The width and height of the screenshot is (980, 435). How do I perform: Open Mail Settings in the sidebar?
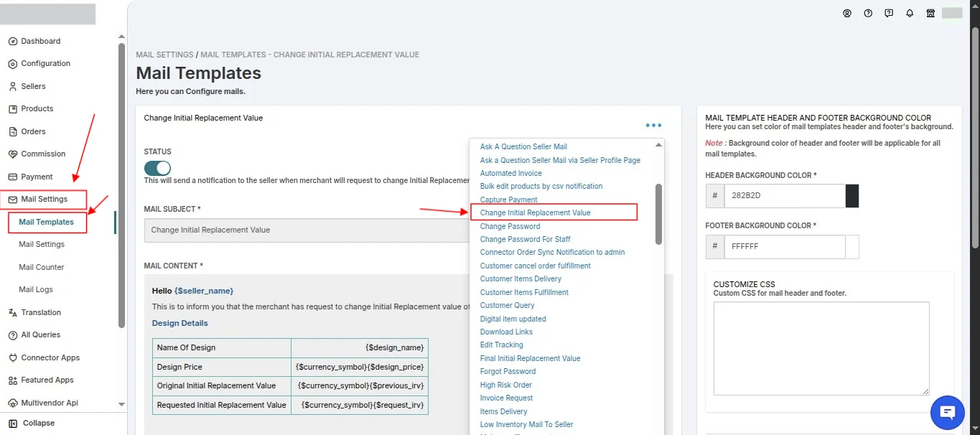(x=44, y=200)
